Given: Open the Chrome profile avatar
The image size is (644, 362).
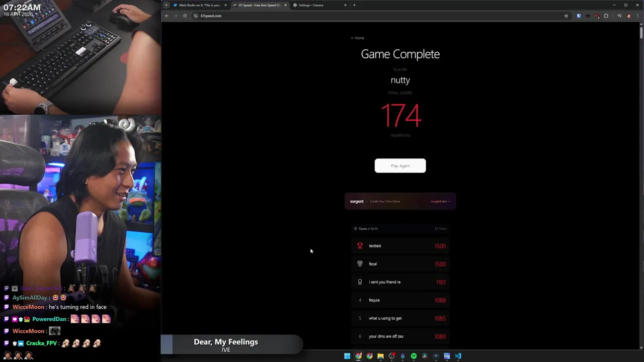Looking at the screenshot, I should tap(628, 16).
